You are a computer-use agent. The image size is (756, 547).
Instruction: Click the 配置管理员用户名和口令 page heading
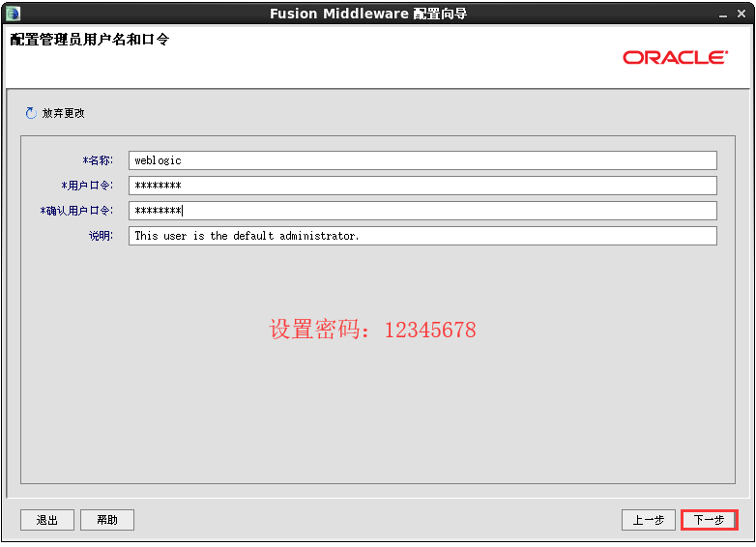coord(90,40)
